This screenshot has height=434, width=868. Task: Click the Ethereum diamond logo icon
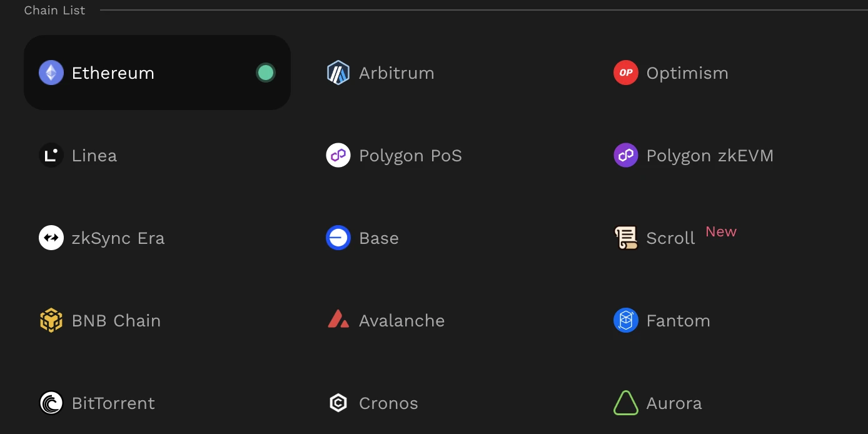coord(51,73)
